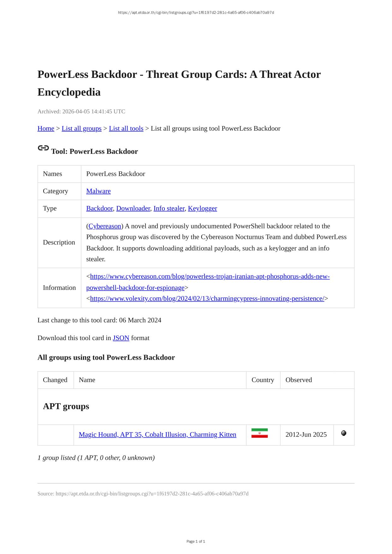Download the tool card as JSON
Viewport: 392px width, 554px height.
point(121,338)
